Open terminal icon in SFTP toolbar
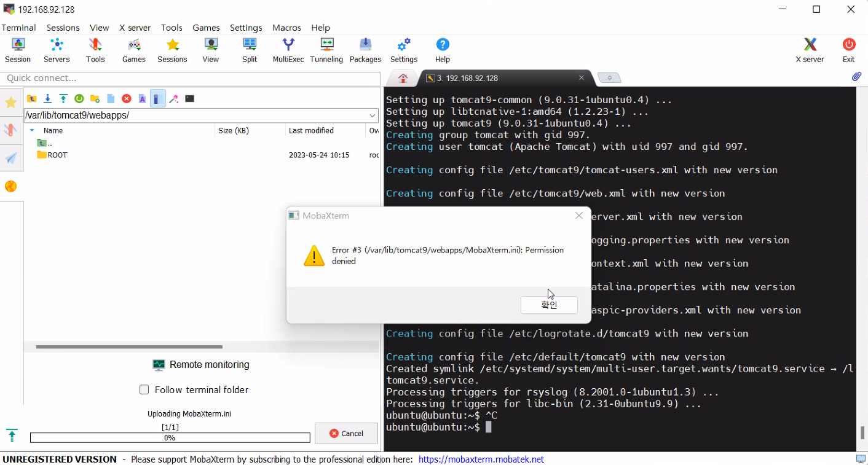Viewport: 868px width, 465px height. coord(190,98)
